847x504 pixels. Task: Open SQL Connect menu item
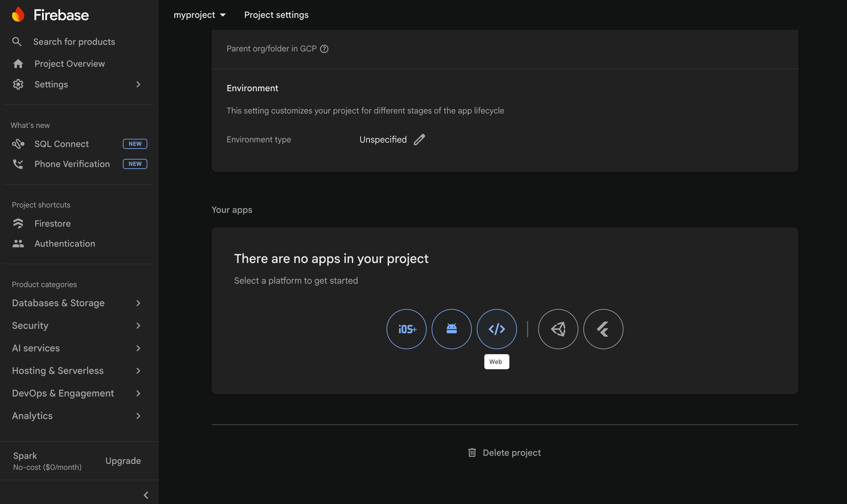click(x=61, y=144)
